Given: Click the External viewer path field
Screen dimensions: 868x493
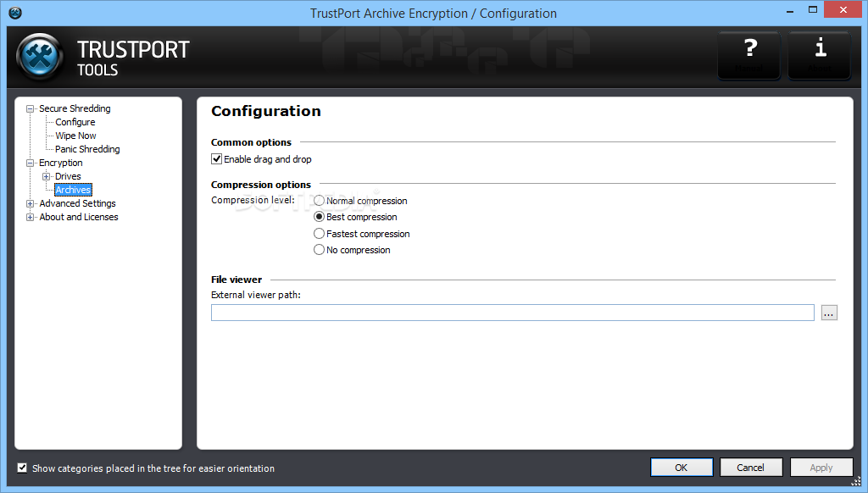Looking at the screenshot, I should [512, 313].
